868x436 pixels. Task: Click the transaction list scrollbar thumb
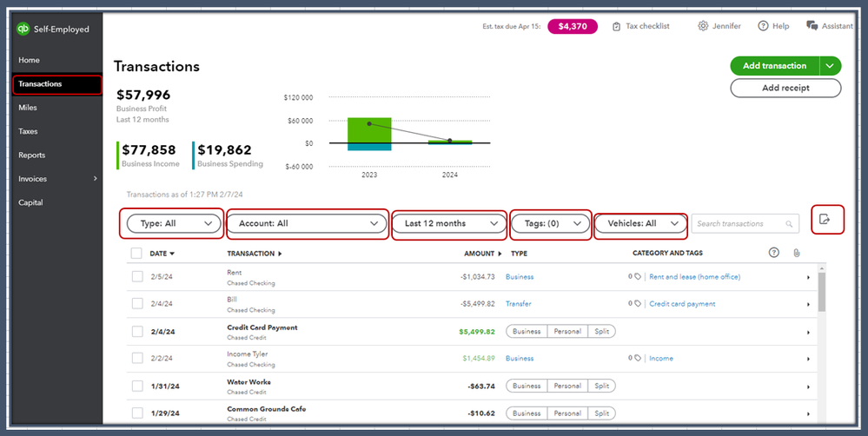coord(821,292)
